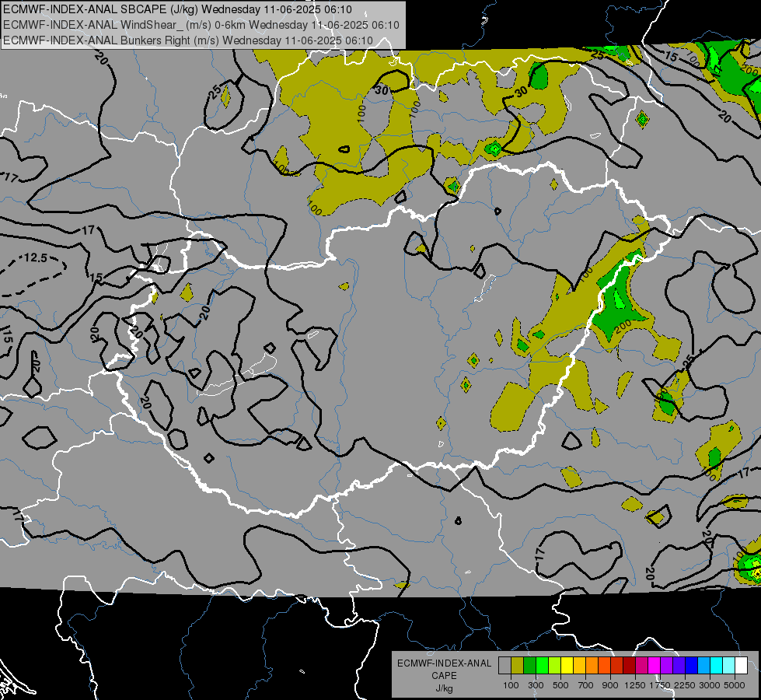The image size is (761, 700).
Task: Select the bright green legend swatch
Action: pos(542,666)
